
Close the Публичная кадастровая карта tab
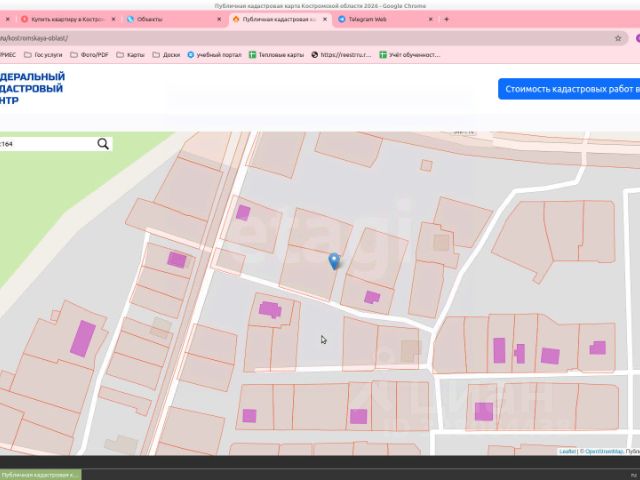[324, 19]
